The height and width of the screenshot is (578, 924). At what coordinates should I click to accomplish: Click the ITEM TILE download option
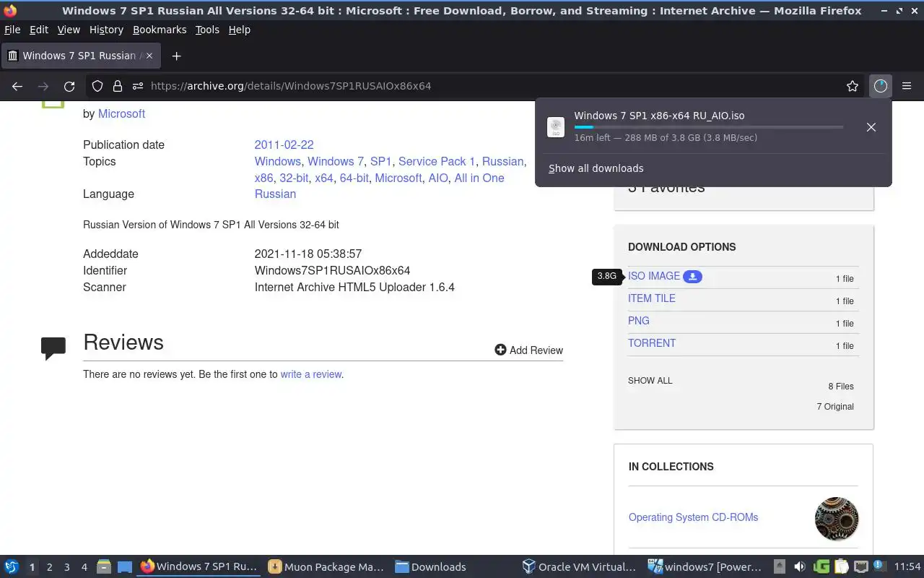(652, 298)
